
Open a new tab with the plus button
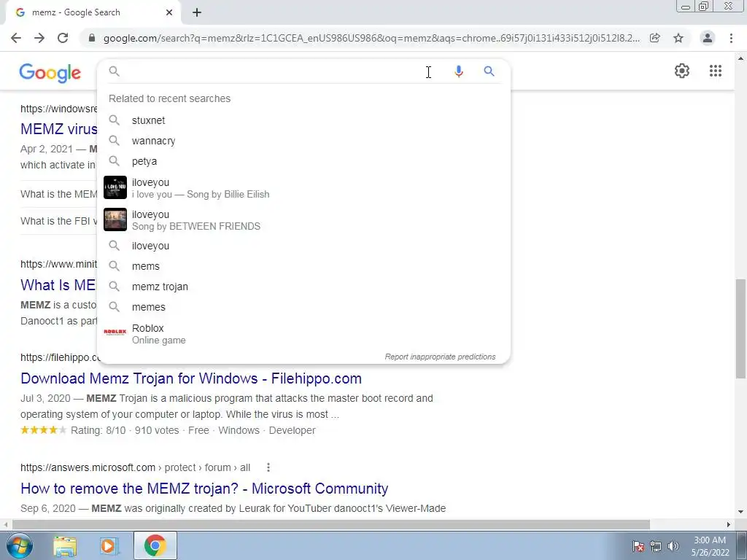[197, 12]
